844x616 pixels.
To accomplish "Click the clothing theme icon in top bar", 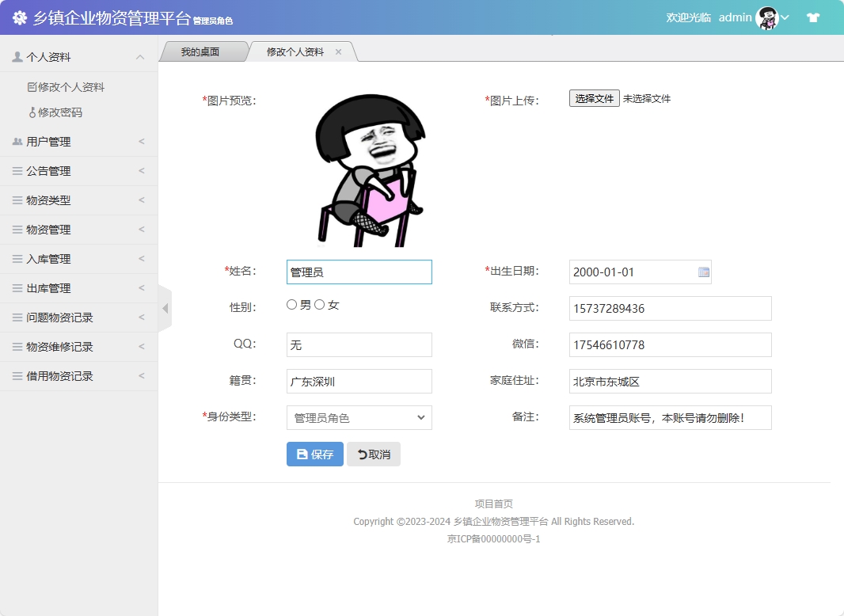I will [813, 17].
